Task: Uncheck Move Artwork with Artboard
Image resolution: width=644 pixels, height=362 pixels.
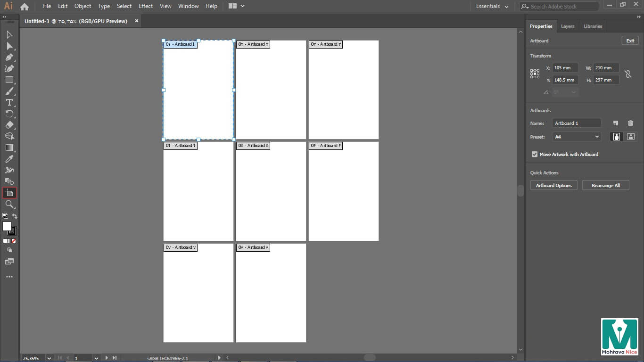Action: click(534, 154)
